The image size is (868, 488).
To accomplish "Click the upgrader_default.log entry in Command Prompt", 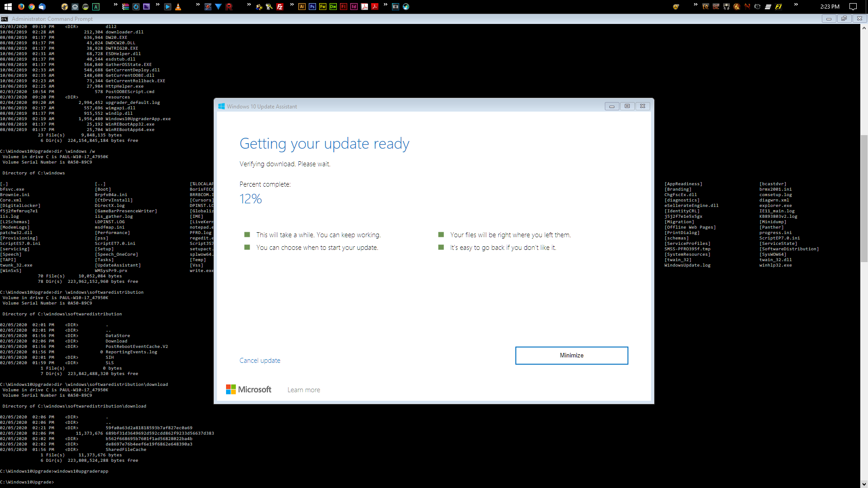I will [x=132, y=103].
